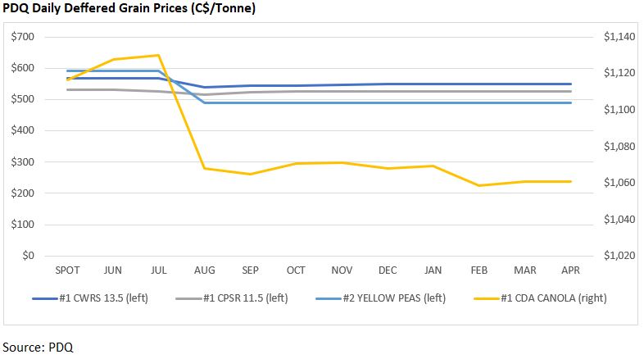Click the Source: PDQ text
Screen dimensions: 644x359
pos(38,347)
